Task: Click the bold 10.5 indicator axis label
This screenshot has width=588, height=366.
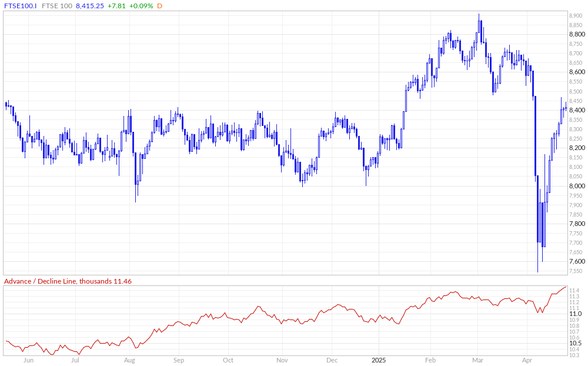Action: [576, 344]
